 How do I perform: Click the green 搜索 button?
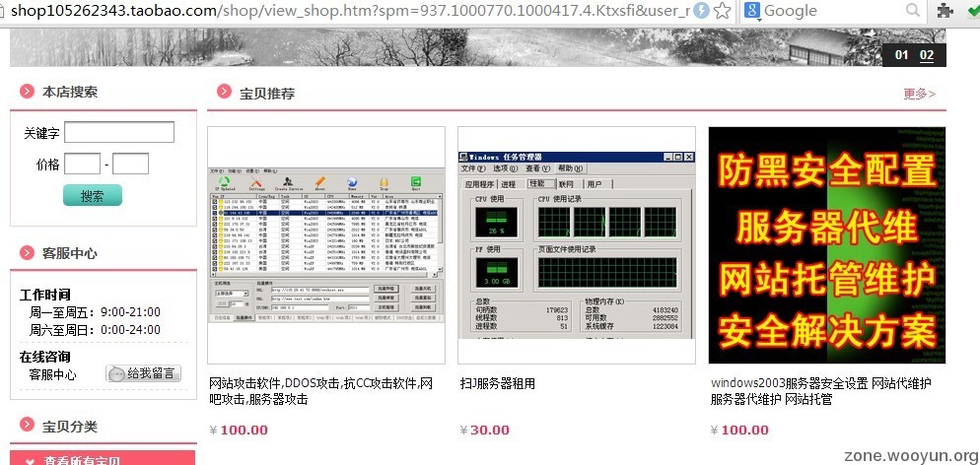pos(92,195)
